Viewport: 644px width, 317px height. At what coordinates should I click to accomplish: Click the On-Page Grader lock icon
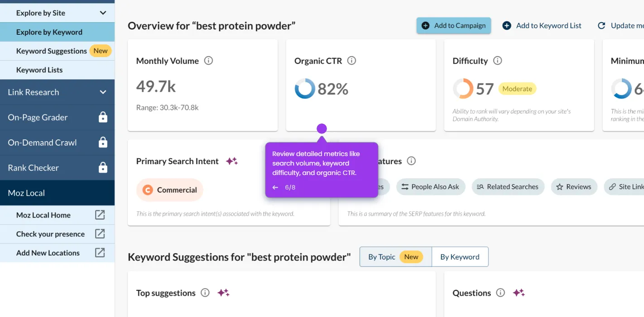point(103,117)
